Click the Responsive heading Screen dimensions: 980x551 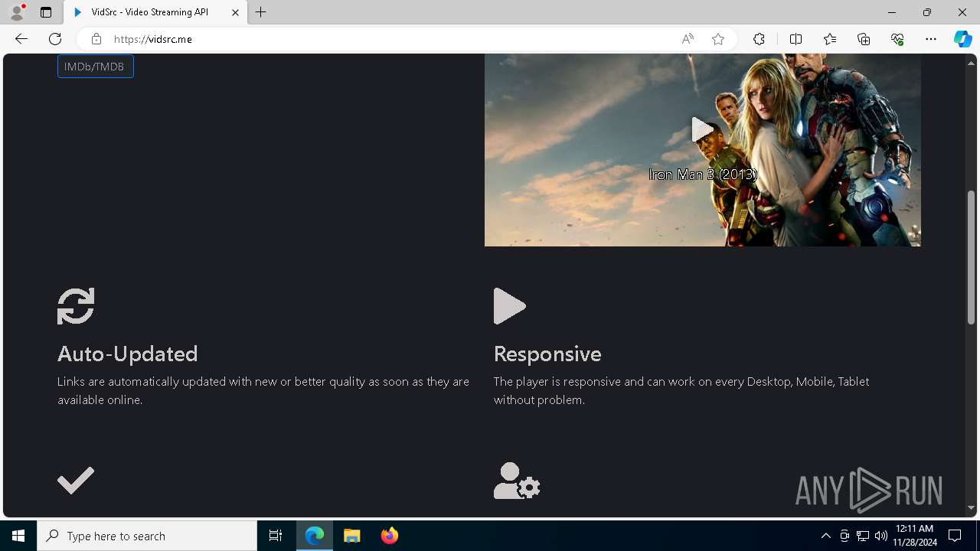coord(547,354)
